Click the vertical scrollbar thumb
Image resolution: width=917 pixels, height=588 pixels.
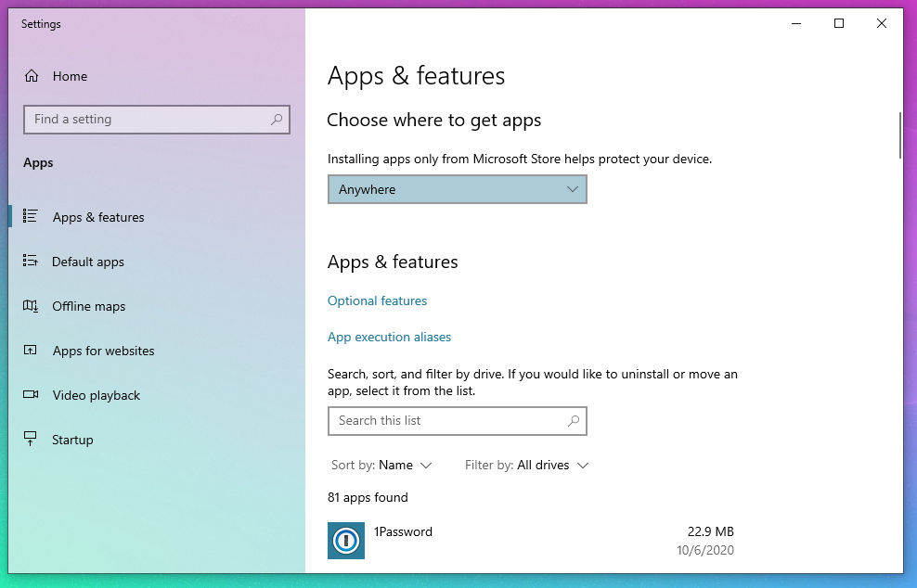coord(900,135)
